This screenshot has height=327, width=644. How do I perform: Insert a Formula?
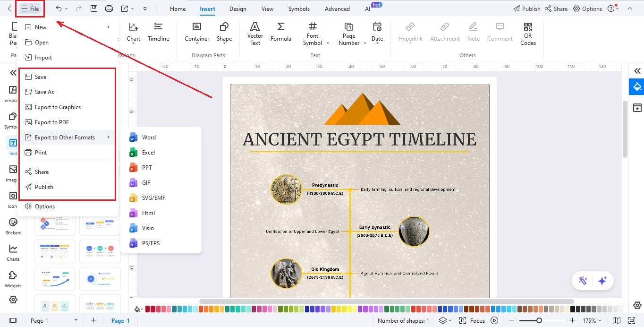[281, 32]
